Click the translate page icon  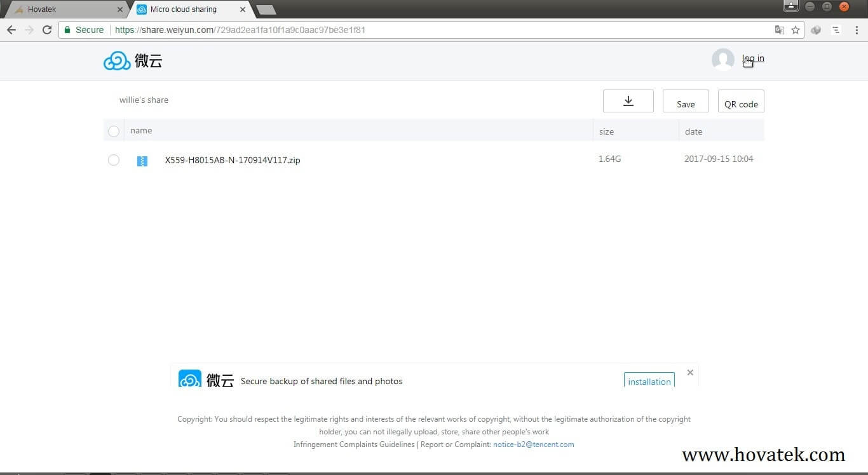[x=779, y=30]
